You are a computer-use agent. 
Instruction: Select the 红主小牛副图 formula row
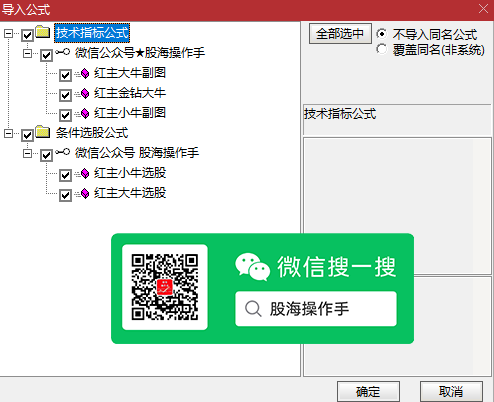point(130,113)
